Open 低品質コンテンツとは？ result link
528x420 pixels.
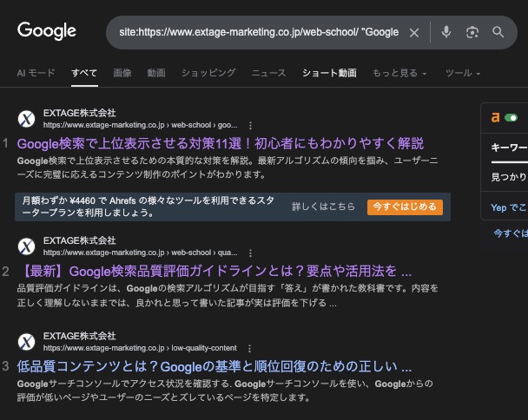click(214, 366)
